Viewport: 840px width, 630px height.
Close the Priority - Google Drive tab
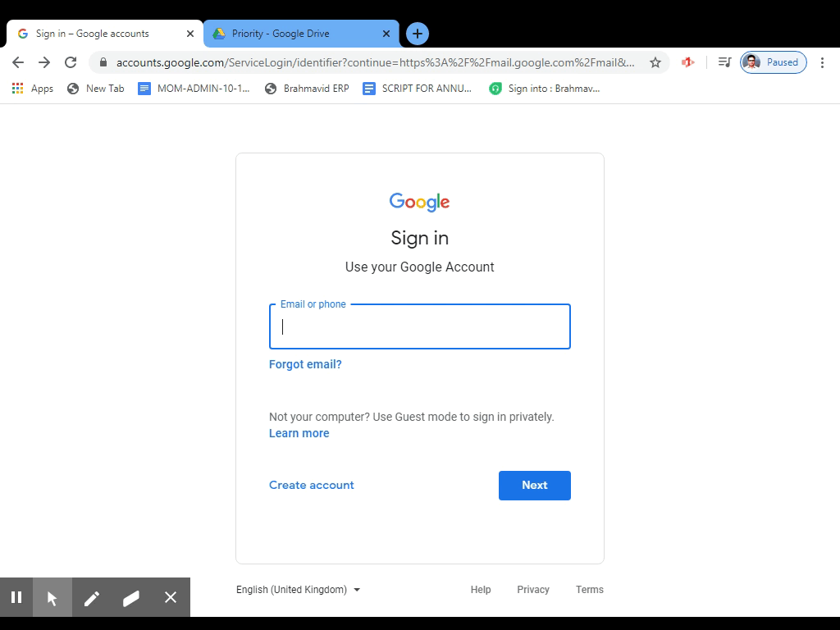pos(386,34)
